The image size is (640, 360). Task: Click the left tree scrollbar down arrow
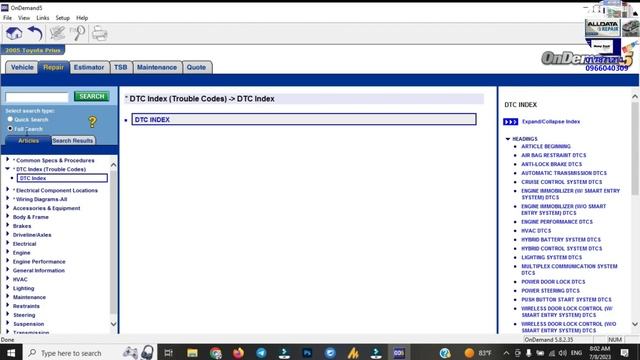[x=113, y=324]
